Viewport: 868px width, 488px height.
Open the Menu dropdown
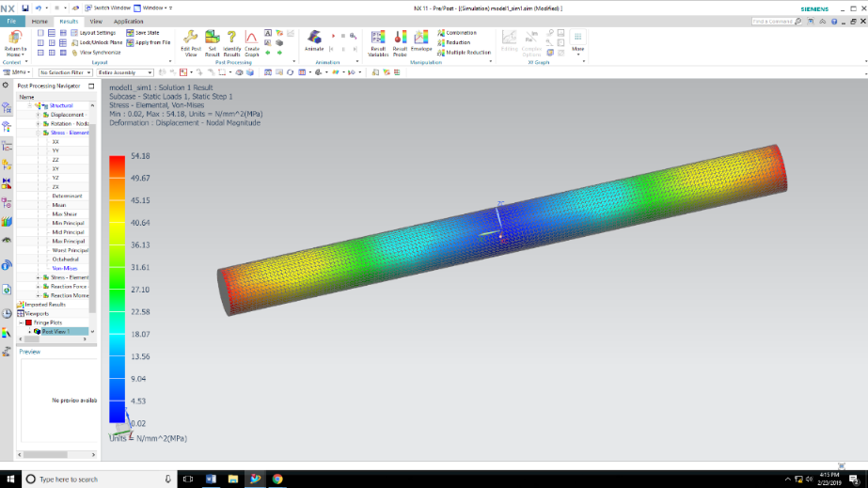click(x=17, y=71)
